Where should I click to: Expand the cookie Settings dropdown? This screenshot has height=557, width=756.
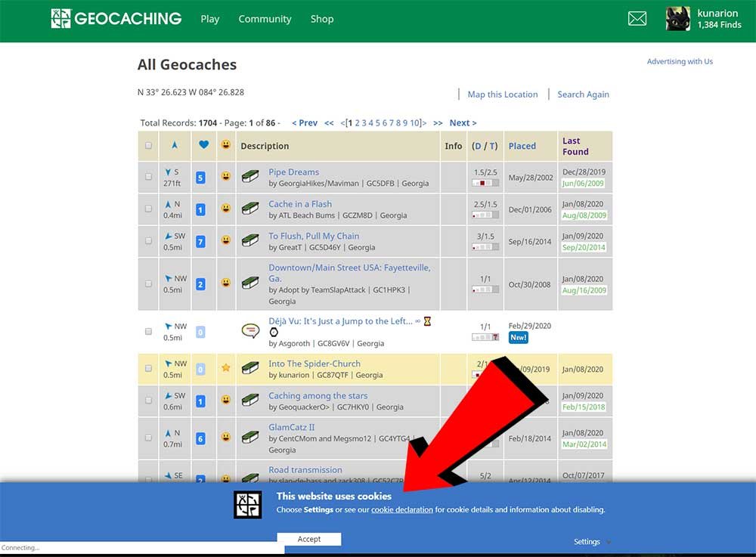[x=592, y=542]
